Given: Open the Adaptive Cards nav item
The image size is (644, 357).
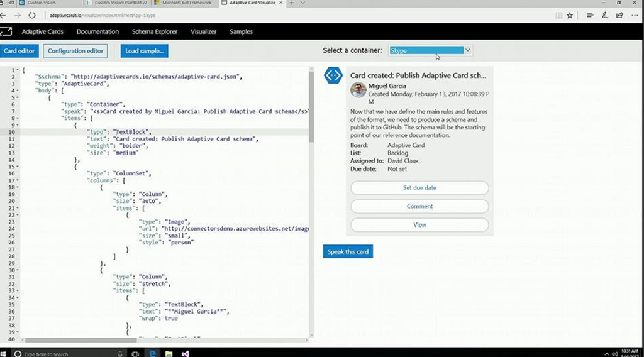Looking at the screenshot, I should click(x=42, y=31).
